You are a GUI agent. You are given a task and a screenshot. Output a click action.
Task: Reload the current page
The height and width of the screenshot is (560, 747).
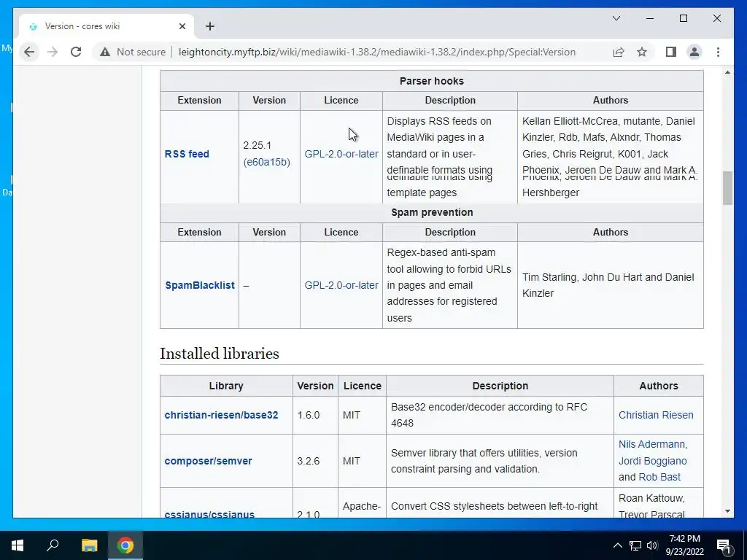[76, 52]
